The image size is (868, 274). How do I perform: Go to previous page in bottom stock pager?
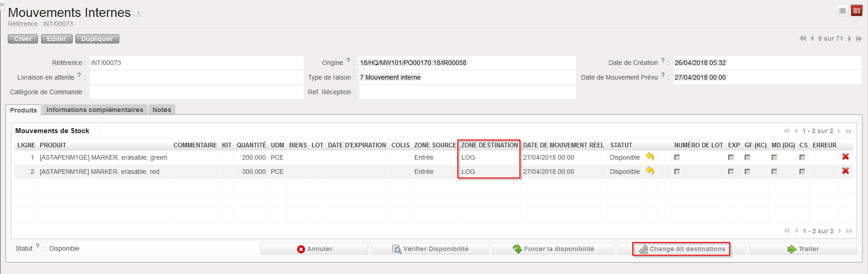797,231
